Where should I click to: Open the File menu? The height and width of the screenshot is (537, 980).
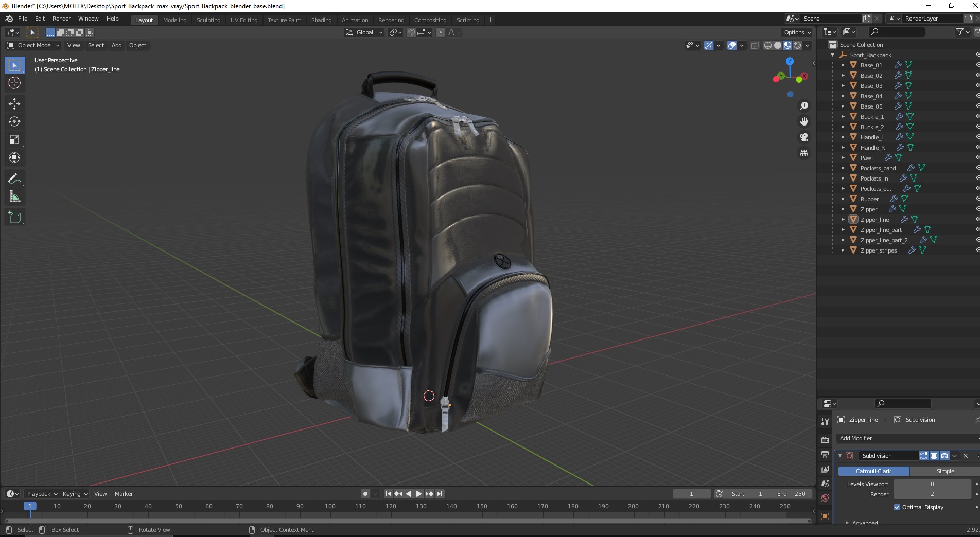(x=23, y=19)
